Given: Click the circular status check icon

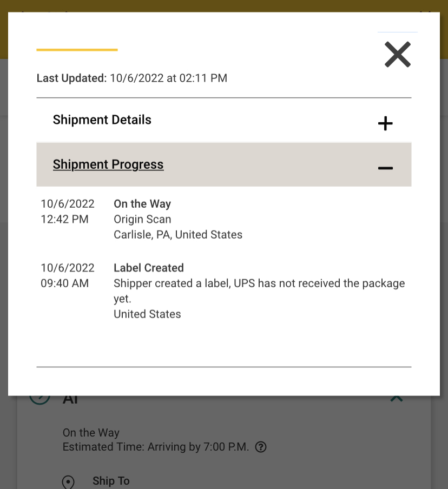Looking at the screenshot, I should (40, 399).
